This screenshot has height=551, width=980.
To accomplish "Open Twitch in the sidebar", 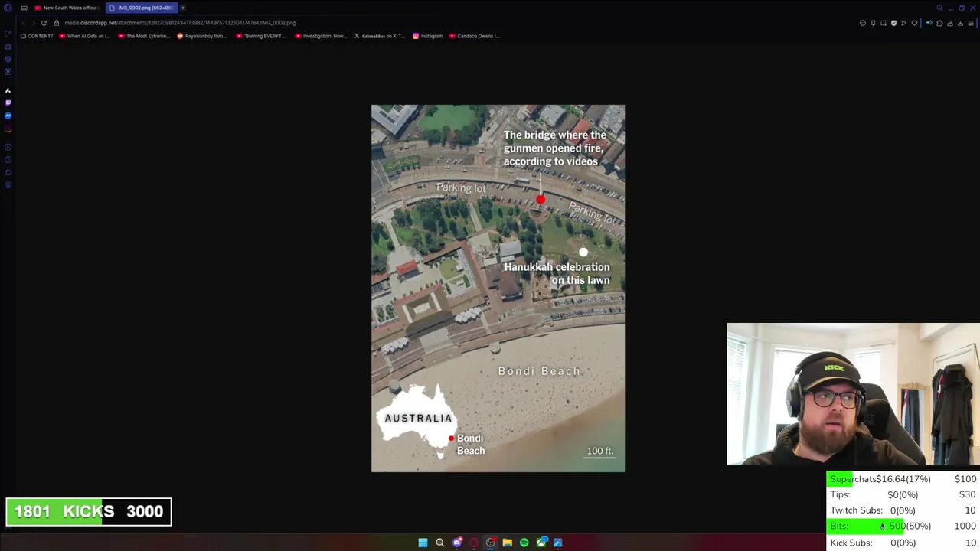I will 8,103.
